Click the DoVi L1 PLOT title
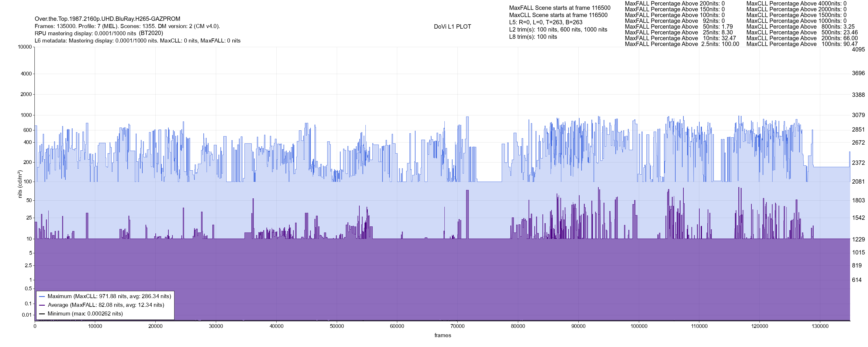This screenshot has height=347, width=868. pyautogui.click(x=452, y=27)
